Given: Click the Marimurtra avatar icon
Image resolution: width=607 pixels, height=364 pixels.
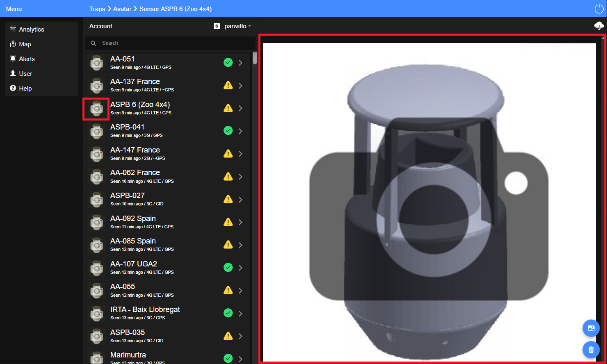Looking at the screenshot, I should [x=97, y=357].
